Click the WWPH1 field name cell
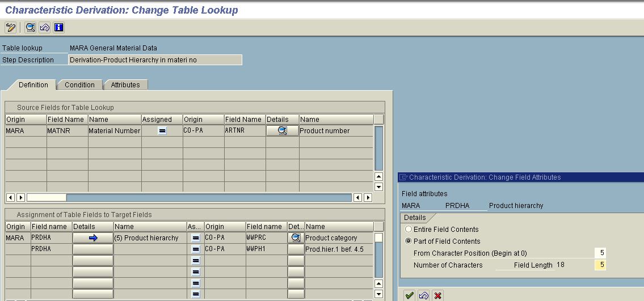Image resolution: width=644 pixels, height=301 pixels. tap(267, 249)
